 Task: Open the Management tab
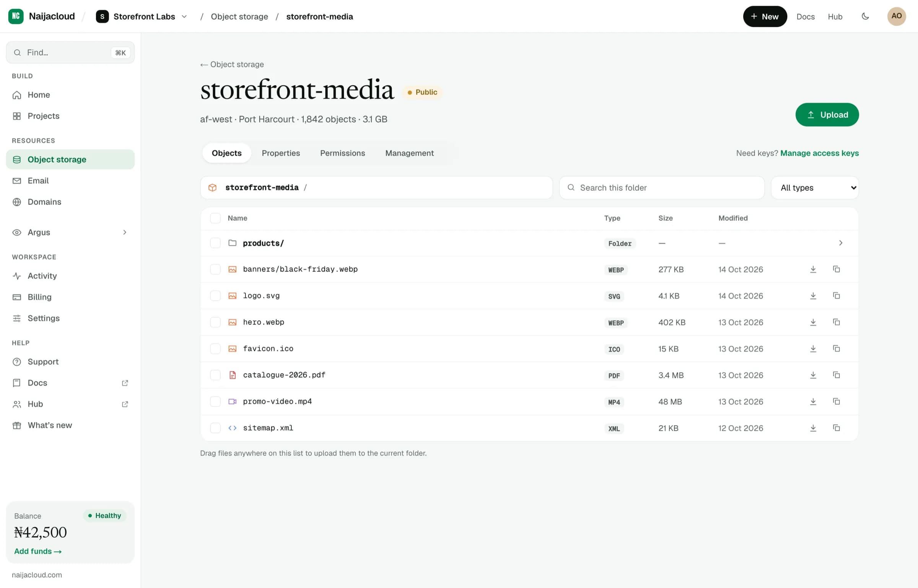tap(409, 153)
